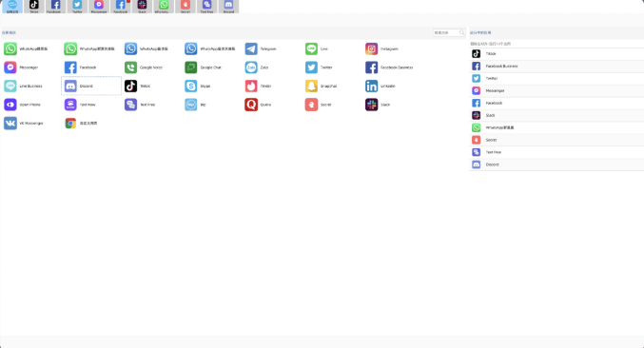Select Twitter in running apps list

(x=556, y=78)
